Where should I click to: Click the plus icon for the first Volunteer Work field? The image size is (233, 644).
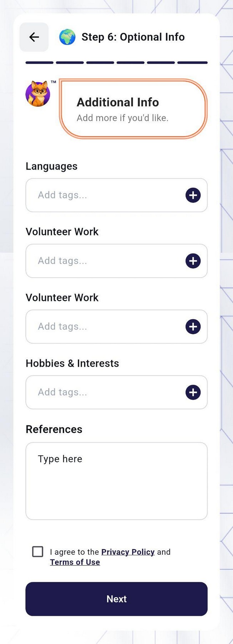[x=193, y=261]
